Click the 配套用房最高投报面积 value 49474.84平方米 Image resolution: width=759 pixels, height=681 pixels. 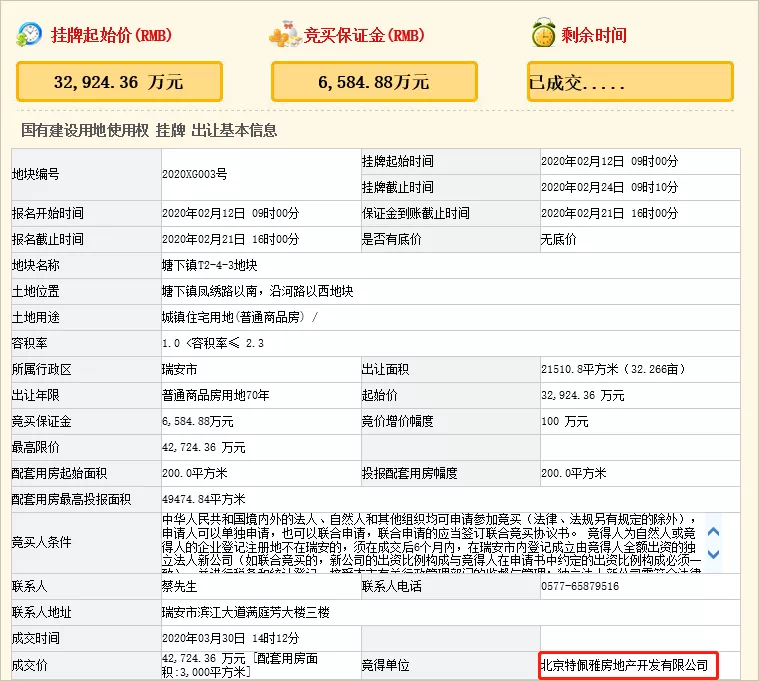point(203,499)
